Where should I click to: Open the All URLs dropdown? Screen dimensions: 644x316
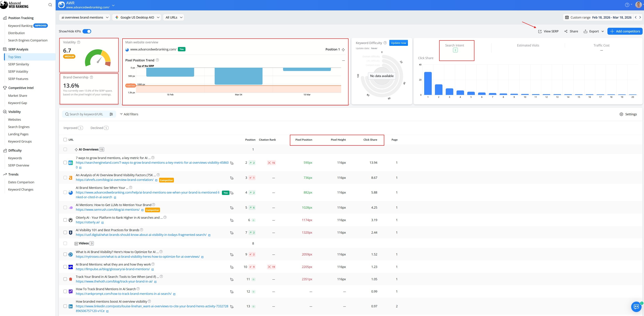coord(174,17)
